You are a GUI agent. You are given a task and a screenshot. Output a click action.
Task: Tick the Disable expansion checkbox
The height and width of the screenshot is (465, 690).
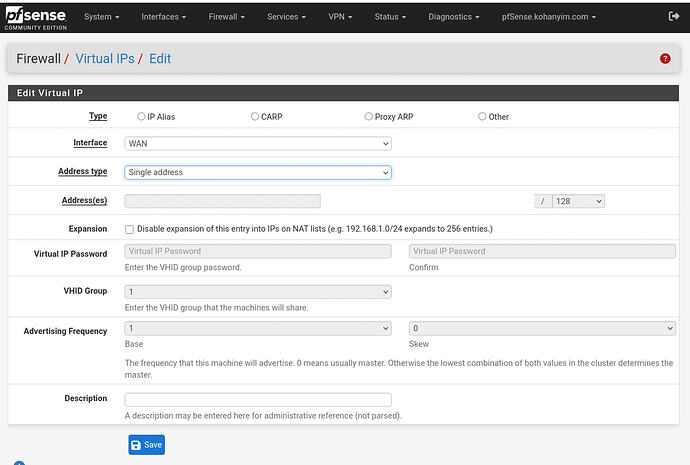[x=129, y=229]
